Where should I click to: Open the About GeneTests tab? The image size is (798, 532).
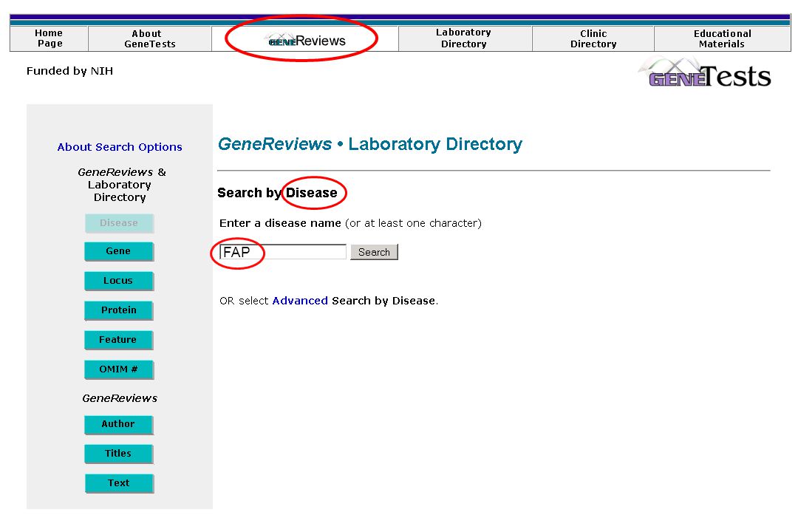[149, 38]
